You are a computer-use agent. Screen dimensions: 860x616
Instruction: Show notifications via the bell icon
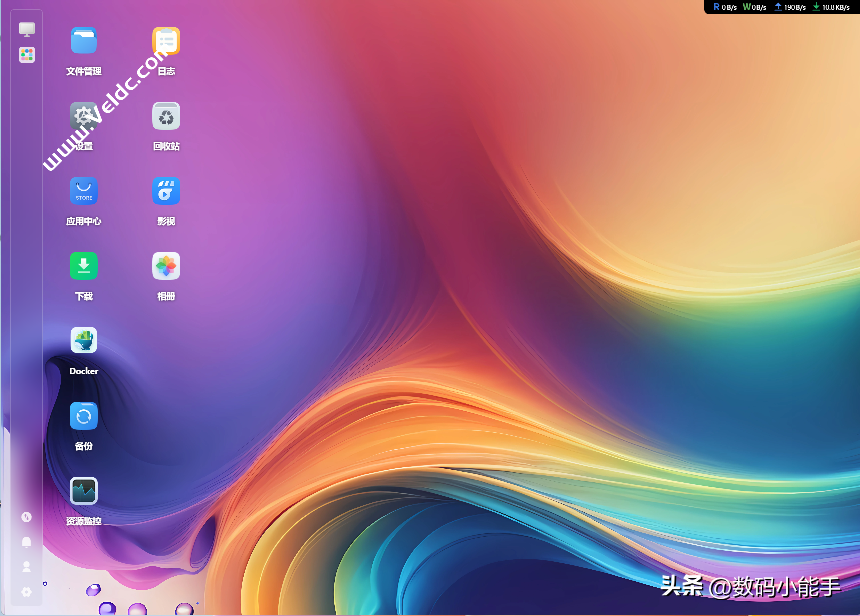[x=27, y=542]
